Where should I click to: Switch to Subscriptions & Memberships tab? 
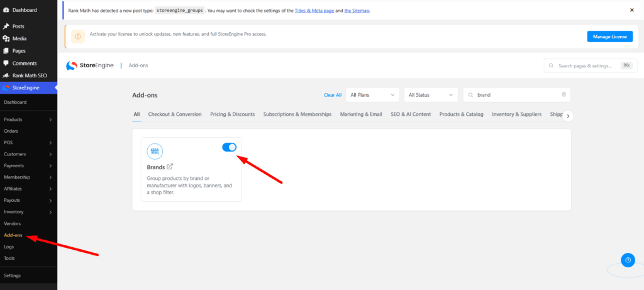coord(297,114)
